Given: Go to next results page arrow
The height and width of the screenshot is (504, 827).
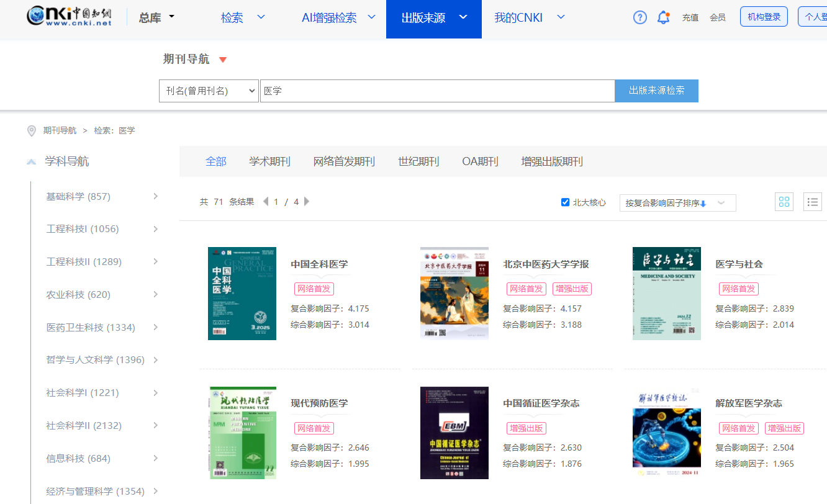Looking at the screenshot, I should tap(306, 201).
